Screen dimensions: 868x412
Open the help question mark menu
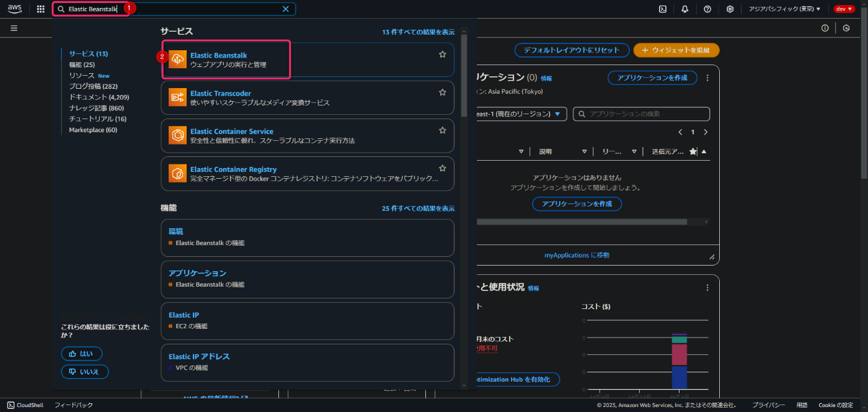pos(707,9)
